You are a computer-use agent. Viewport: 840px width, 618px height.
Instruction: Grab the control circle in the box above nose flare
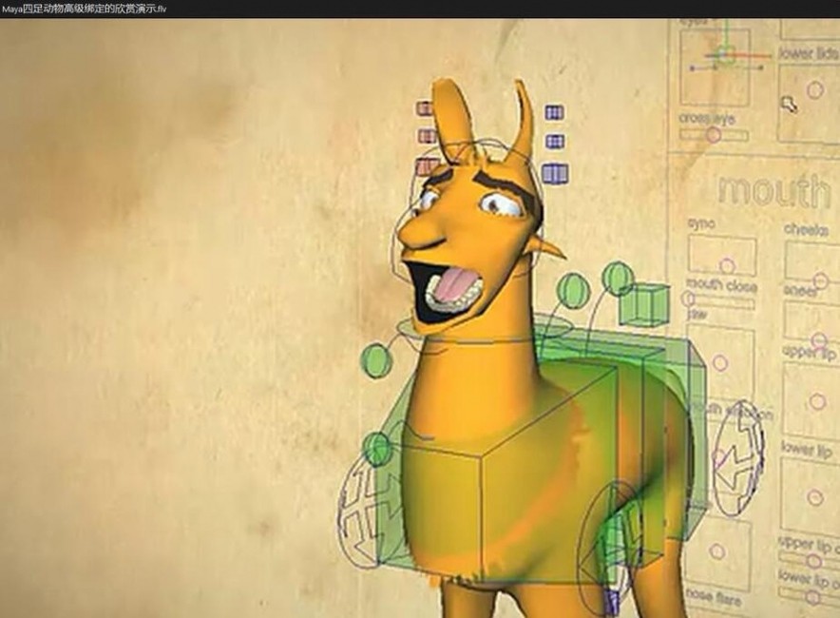(x=718, y=551)
